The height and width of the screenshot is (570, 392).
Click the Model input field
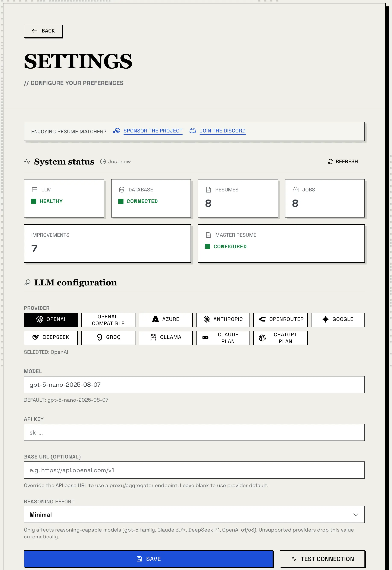coord(194,385)
